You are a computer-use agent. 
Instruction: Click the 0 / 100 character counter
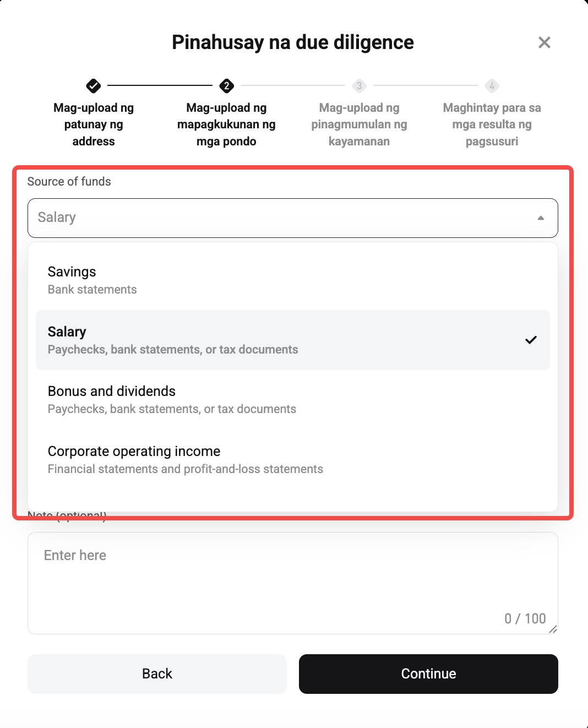pos(525,618)
